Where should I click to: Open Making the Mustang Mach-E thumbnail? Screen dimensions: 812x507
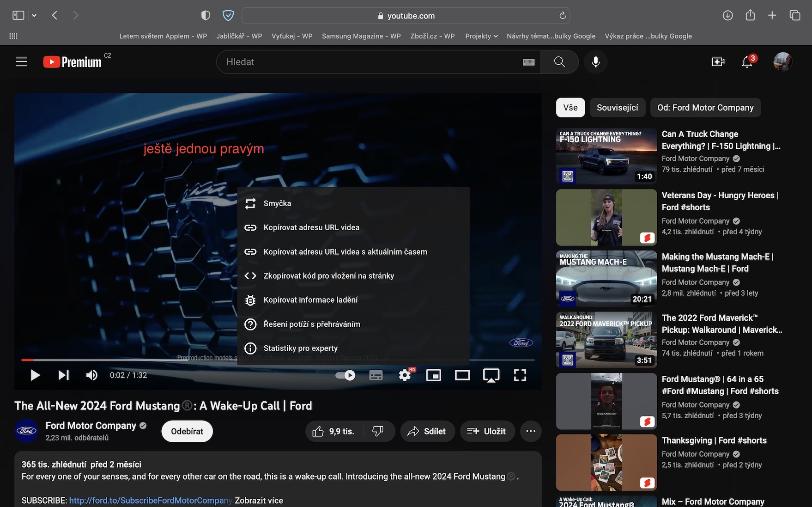point(606,279)
